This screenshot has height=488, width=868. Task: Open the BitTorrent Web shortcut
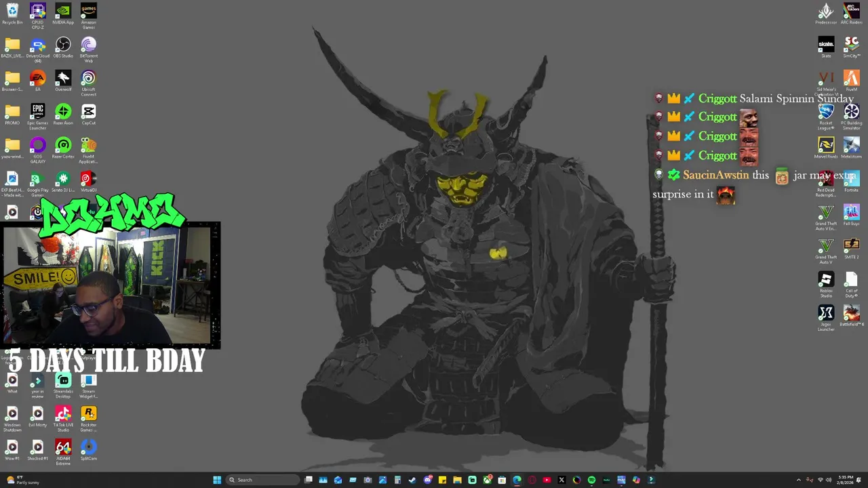coord(88,50)
